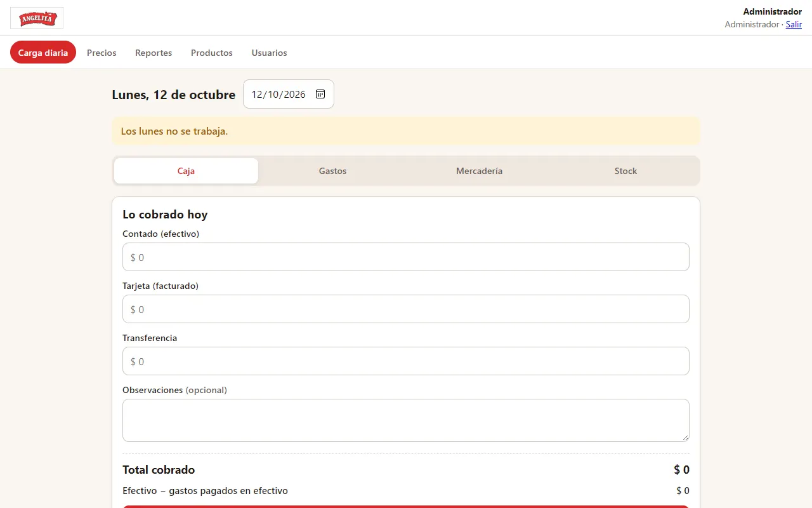Focus the Contado (efectivo) amount field
This screenshot has width=812, height=508.
[406, 257]
